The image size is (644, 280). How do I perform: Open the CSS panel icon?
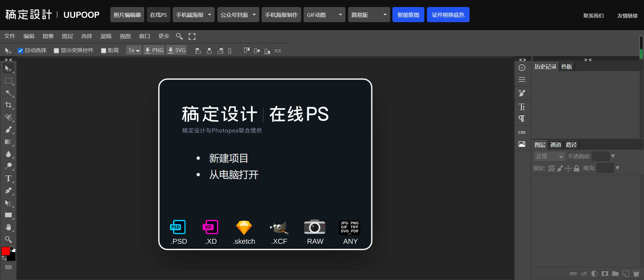pos(522,132)
